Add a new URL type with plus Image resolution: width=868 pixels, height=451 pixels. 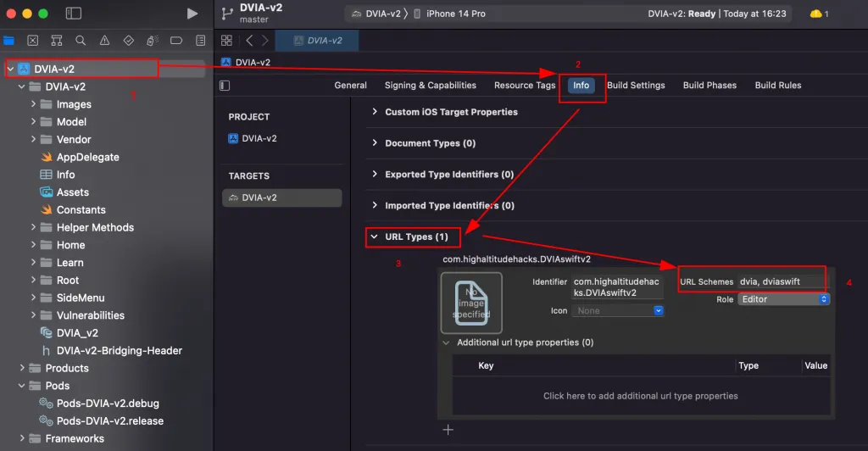pos(448,430)
